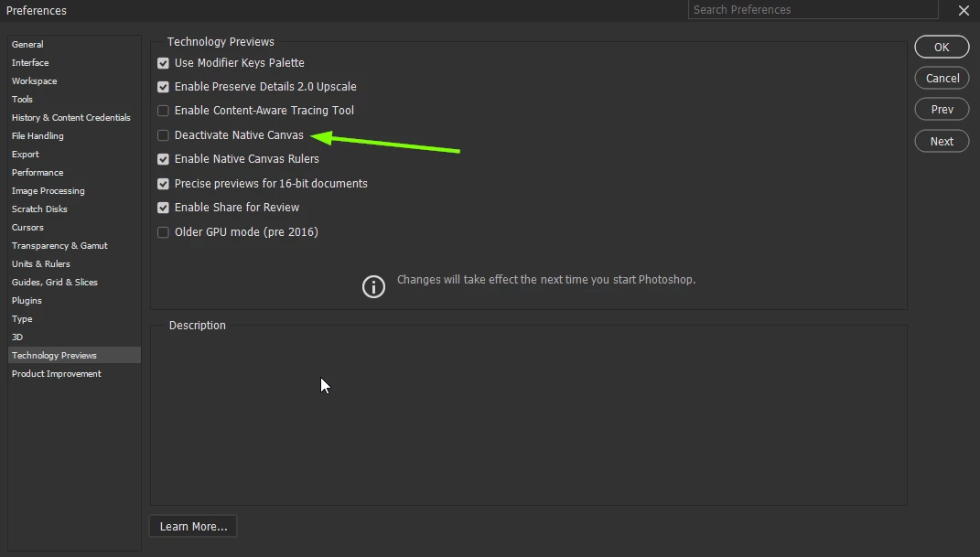980x557 pixels.
Task: Go to previous section with Prev
Action: tap(942, 109)
